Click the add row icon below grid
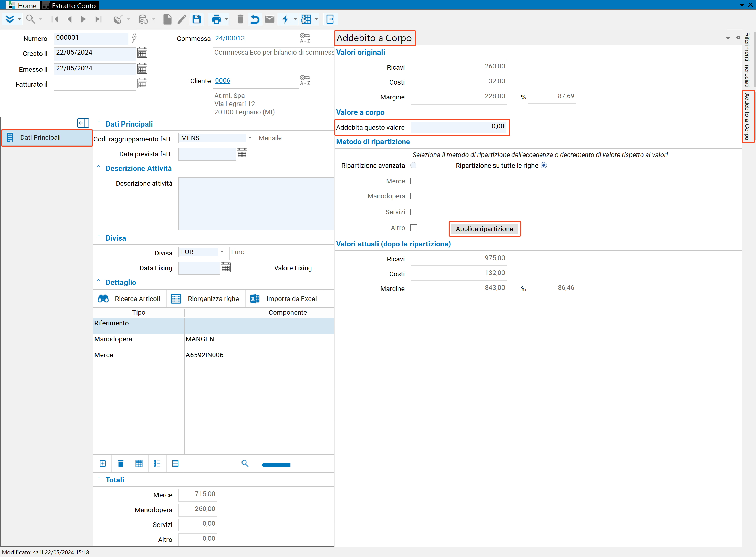The height and width of the screenshot is (557, 756). 103,463
